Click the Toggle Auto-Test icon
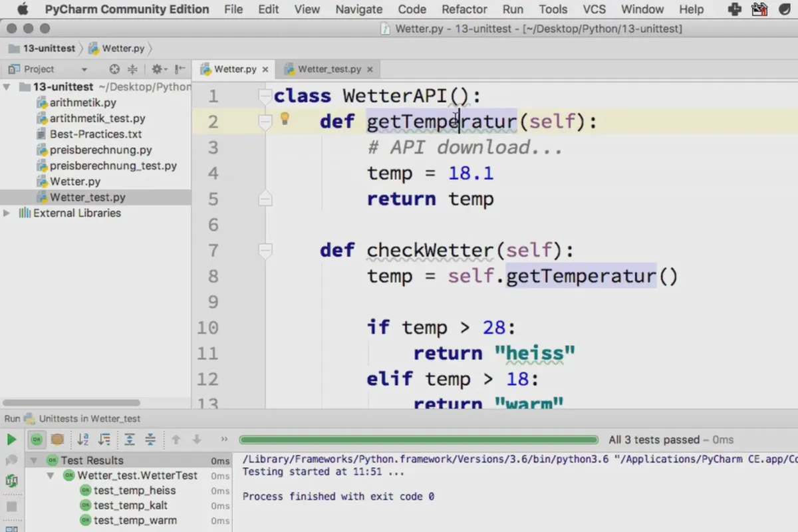This screenshot has width=798, height=532. pos(11,480)
